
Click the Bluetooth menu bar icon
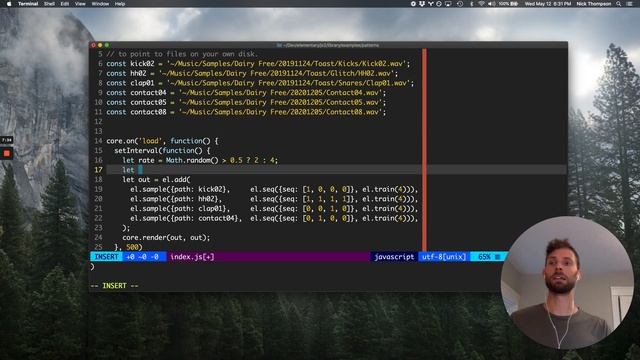click(471, 4)
